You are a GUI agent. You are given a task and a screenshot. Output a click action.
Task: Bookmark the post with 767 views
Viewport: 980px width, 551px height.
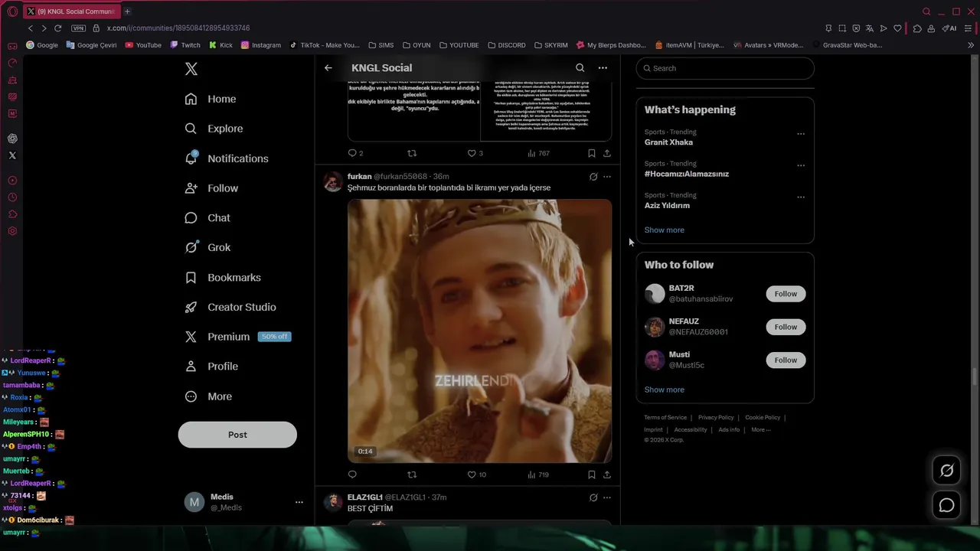591,153
